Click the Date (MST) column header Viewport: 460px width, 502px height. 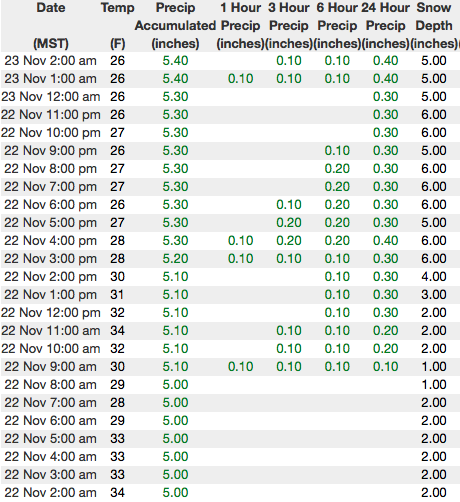[51, 25]
